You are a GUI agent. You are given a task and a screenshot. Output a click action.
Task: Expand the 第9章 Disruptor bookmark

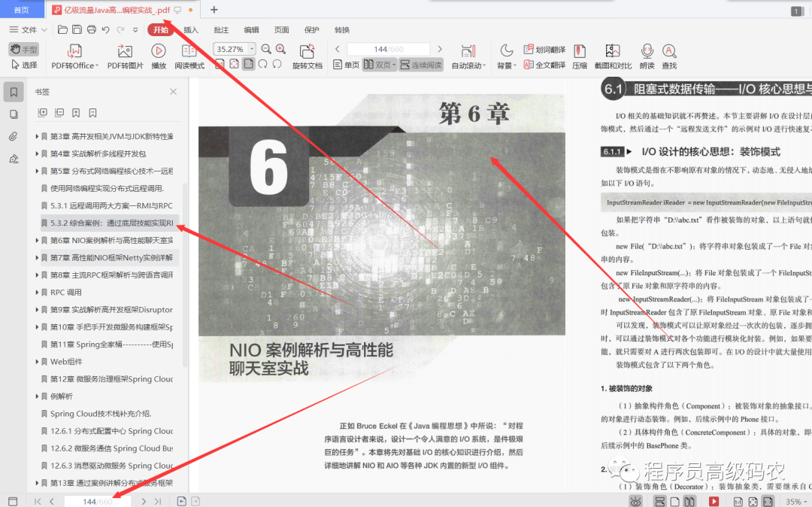point(37,310)
